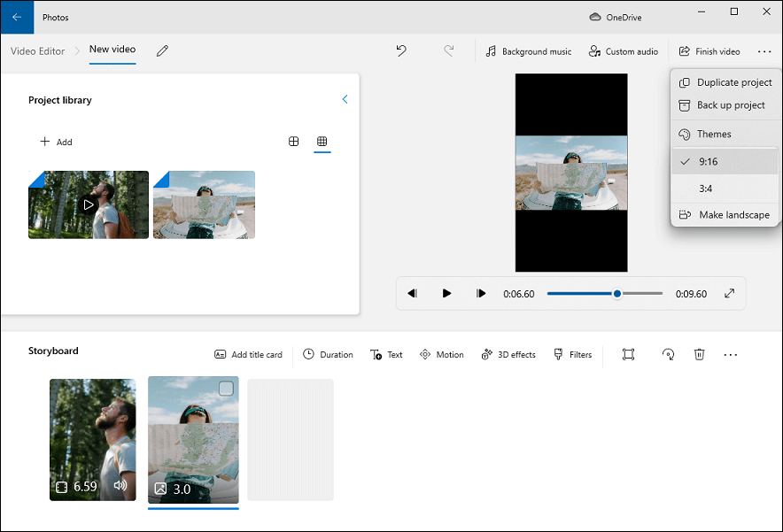
Task: Open preview in full screen
Action: point(730,294)
